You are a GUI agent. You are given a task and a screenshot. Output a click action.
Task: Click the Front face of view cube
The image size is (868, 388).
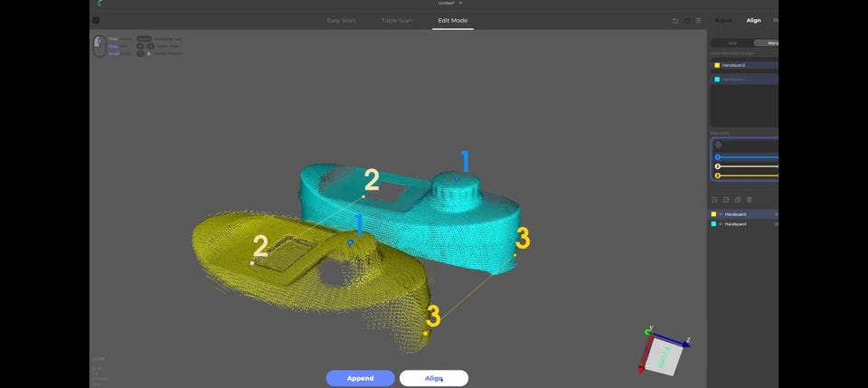[665, 356]
